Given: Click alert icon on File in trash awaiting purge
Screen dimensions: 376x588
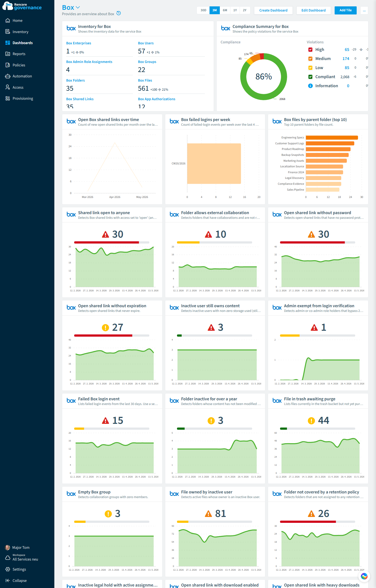Looking at the screenshot, I should (x=311, y=421).
